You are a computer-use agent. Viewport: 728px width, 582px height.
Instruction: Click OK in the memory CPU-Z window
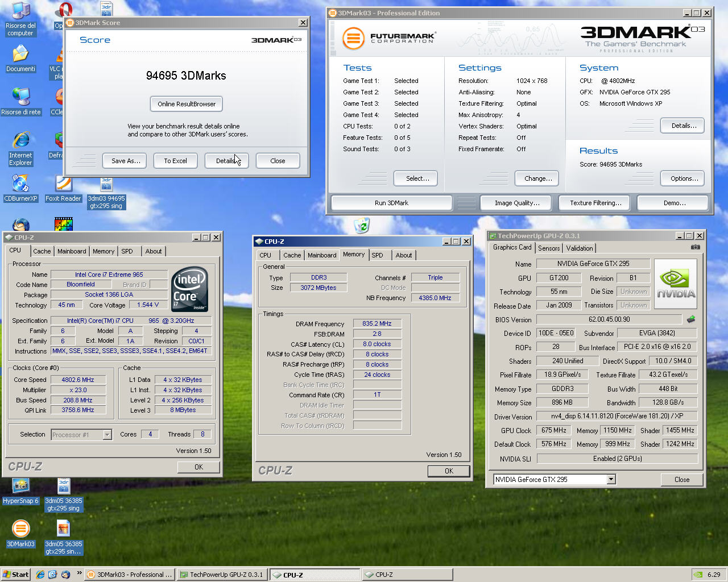pos(449,471)
